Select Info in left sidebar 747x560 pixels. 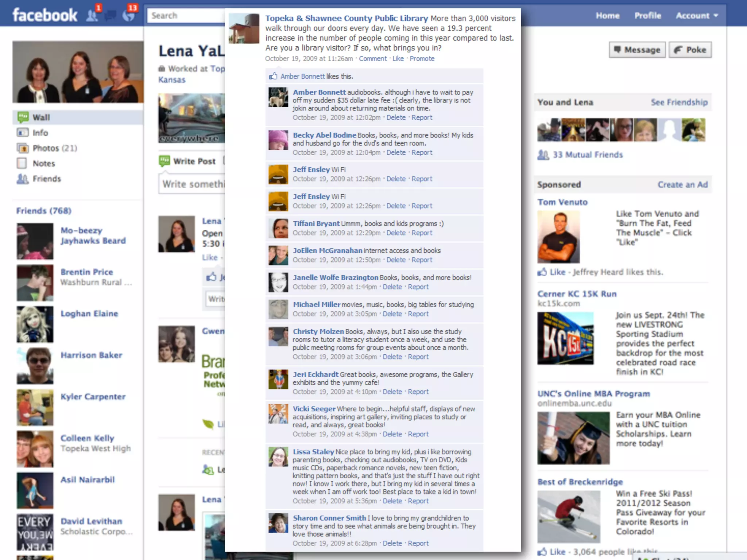coord(40,133)
